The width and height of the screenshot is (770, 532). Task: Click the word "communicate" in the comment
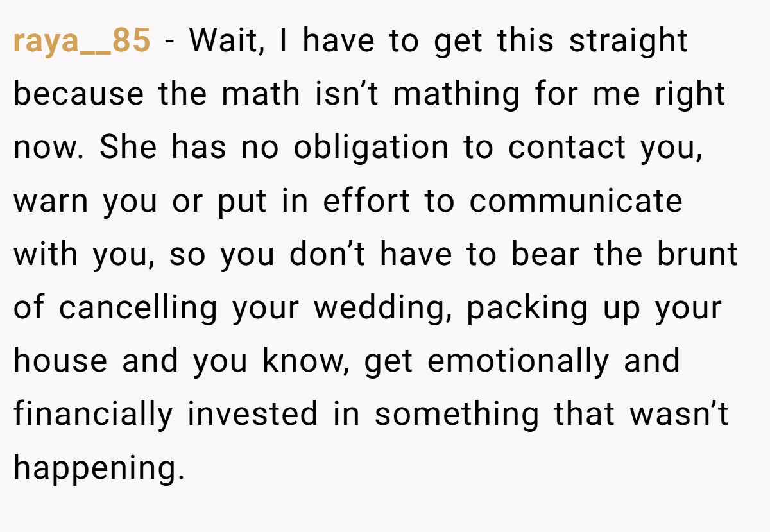pyautogui.click(x=576, y=202)
